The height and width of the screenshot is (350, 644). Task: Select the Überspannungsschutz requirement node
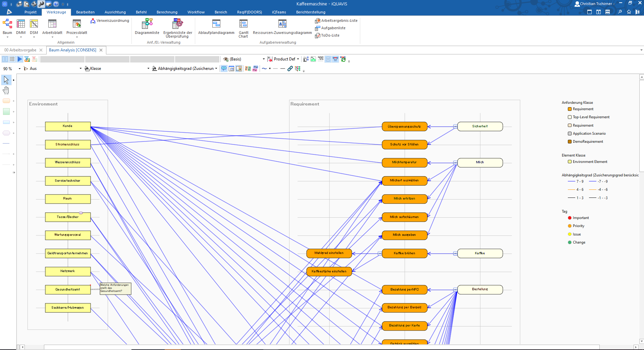[405, 127]
